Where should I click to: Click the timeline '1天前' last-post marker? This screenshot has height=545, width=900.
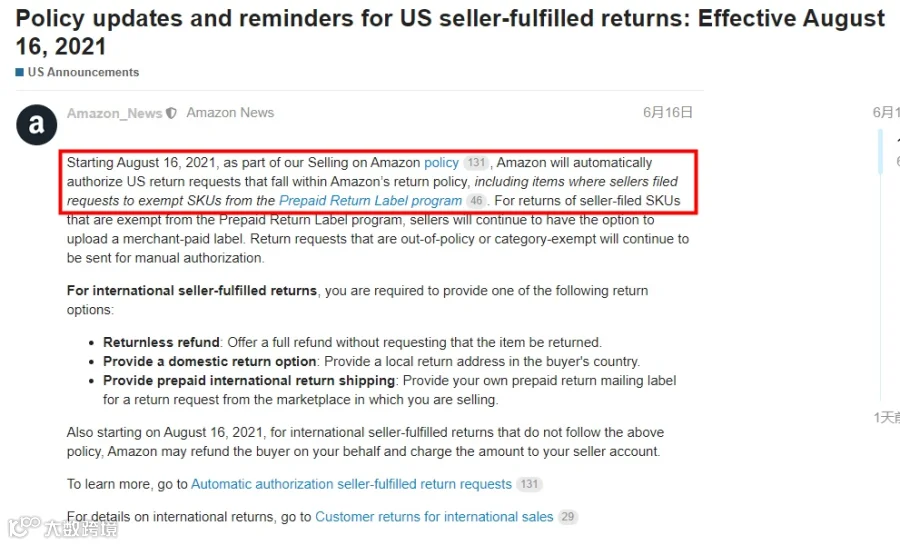click(x=887, y=418)
